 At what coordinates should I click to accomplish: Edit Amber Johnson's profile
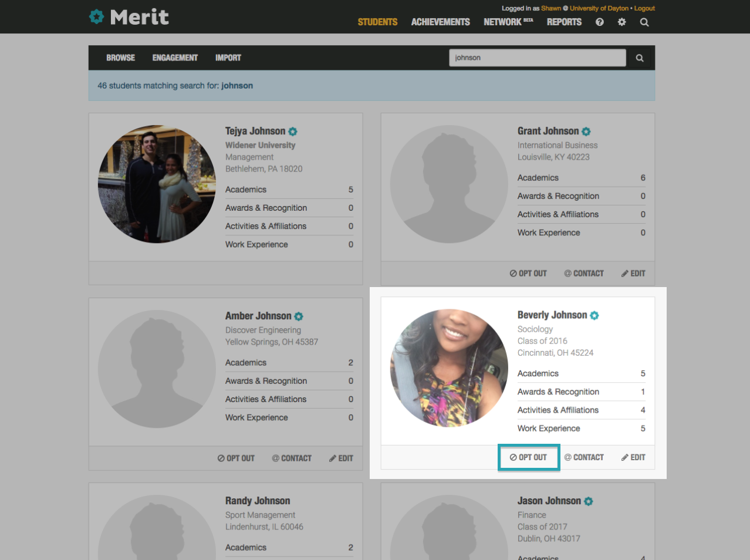coord(341,458)
